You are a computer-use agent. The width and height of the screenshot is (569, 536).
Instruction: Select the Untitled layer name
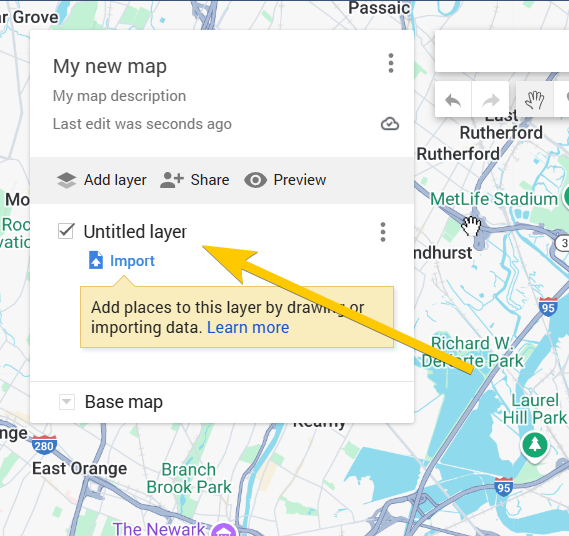click(x=135, y=232)
